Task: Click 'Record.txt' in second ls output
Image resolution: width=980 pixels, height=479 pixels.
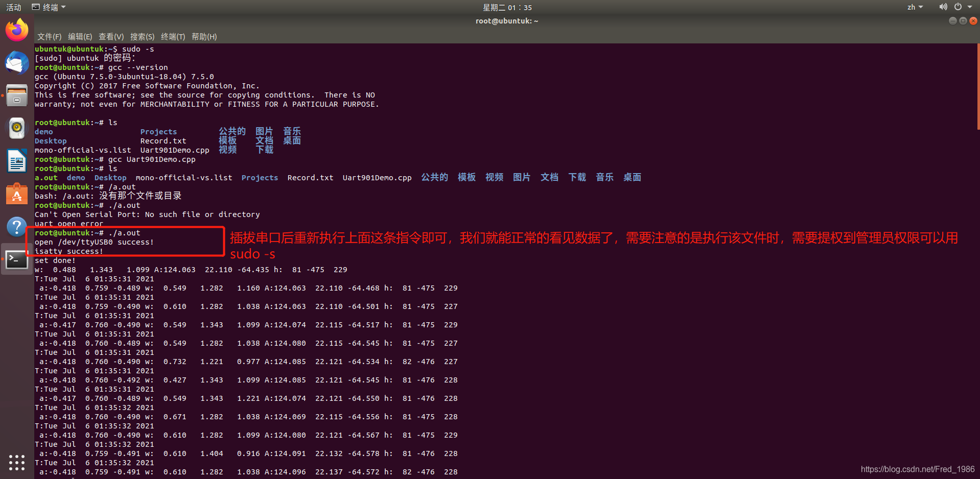Action: [310, 178]
